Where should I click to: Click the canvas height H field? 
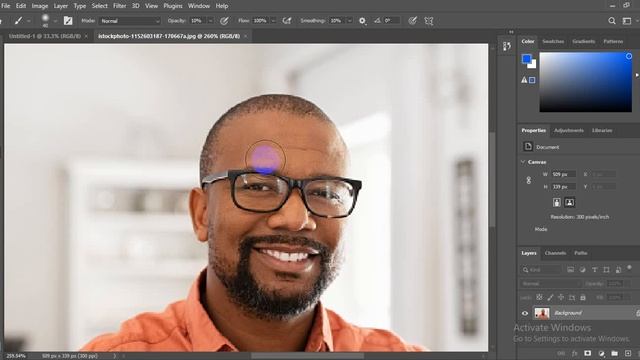(563, 187)
